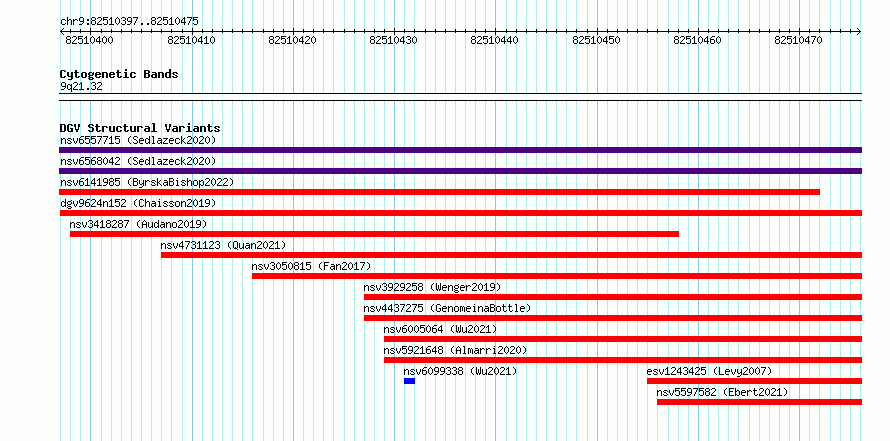Select nsv5597582 (Ebert2021) variant label
890x441 pixels.
click(723, 392)
